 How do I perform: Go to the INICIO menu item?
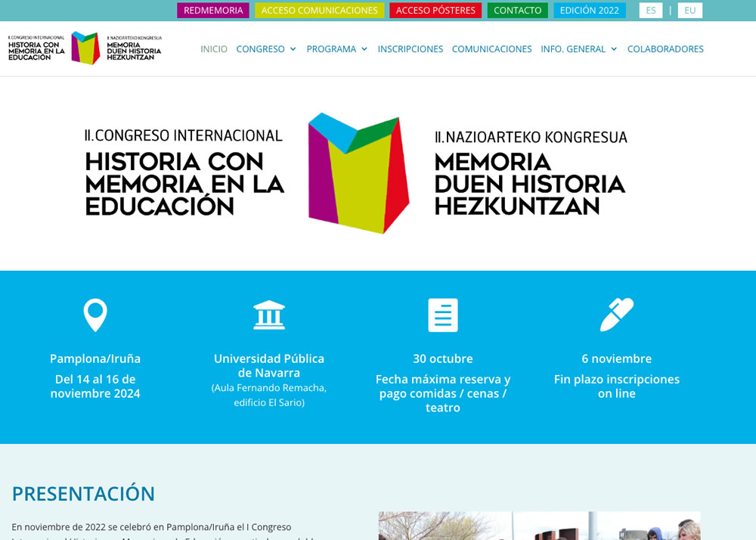(x=214, y=49)
